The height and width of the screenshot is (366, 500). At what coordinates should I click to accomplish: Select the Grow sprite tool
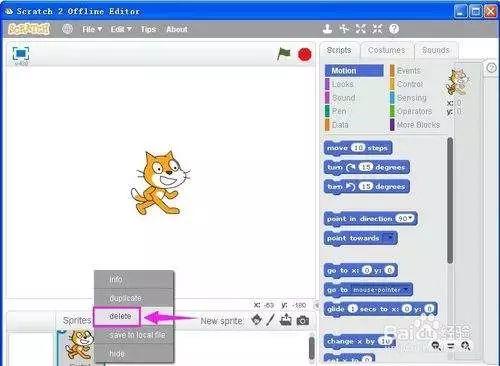361,29
